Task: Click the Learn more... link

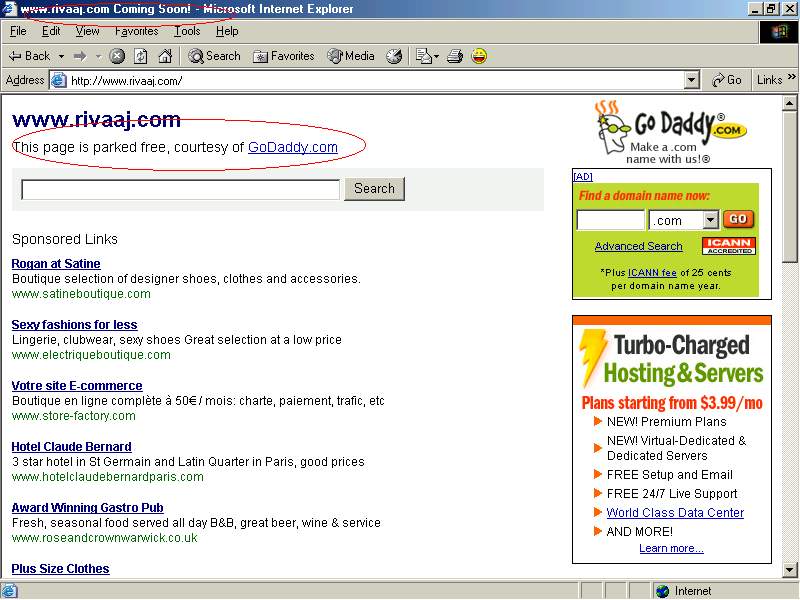Action: 671,548
